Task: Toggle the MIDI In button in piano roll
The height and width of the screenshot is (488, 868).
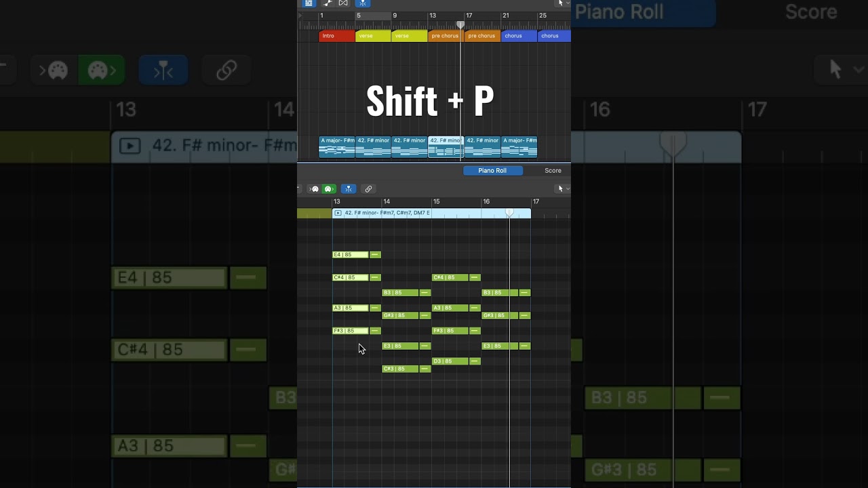Action: (315, 189)
